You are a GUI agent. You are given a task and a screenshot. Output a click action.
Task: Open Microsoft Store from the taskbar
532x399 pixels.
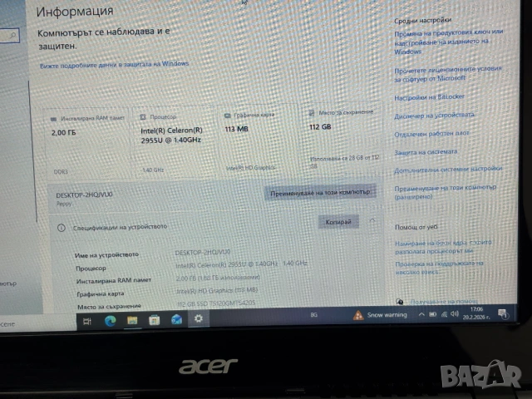(154, 320)
